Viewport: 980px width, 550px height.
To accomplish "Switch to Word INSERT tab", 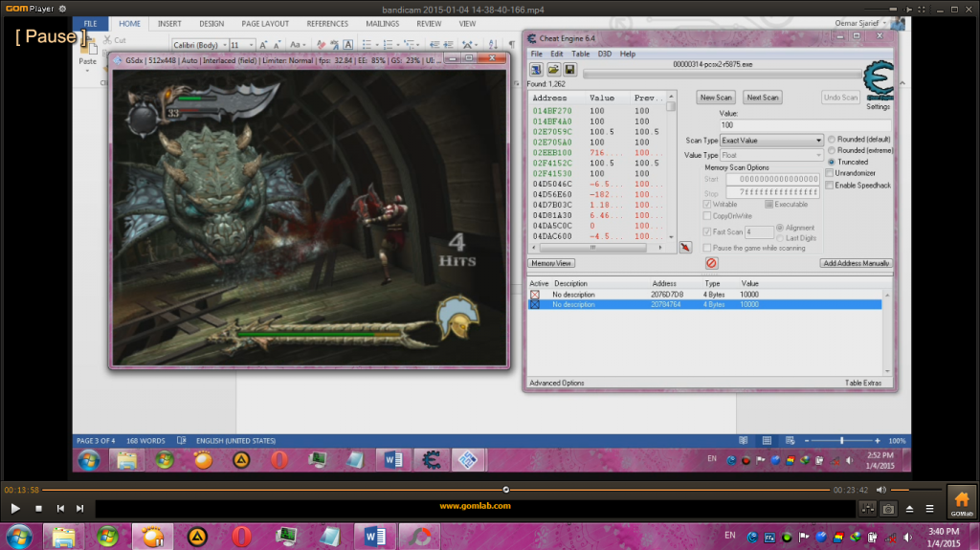I will tap(169, 24).
